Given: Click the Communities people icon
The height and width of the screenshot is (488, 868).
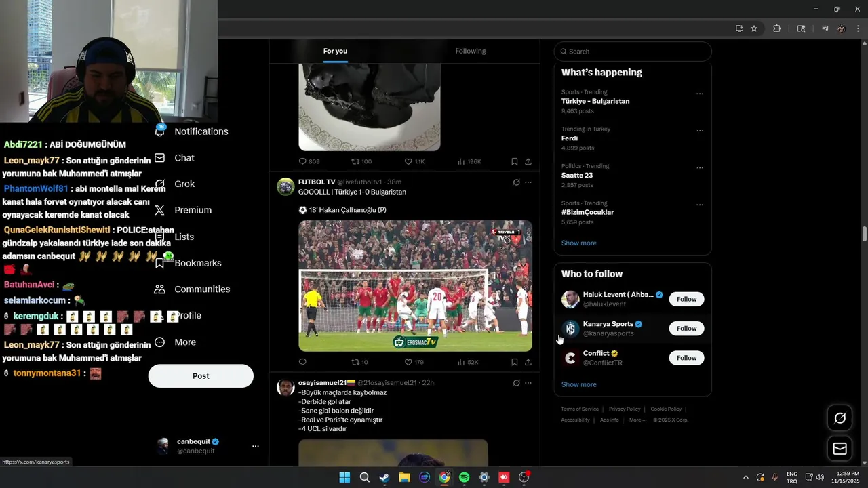Looking at the screenshot, I should (x=159, y=289).
